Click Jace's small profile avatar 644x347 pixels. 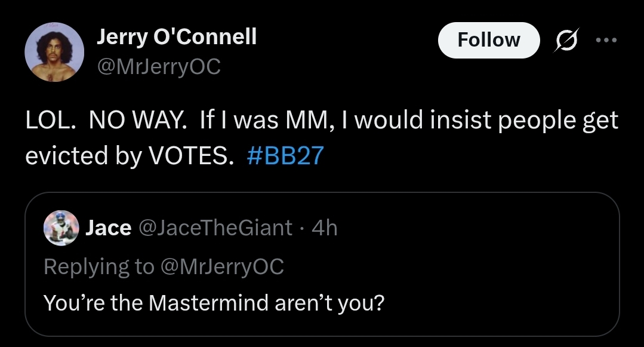tap(62, 228)
